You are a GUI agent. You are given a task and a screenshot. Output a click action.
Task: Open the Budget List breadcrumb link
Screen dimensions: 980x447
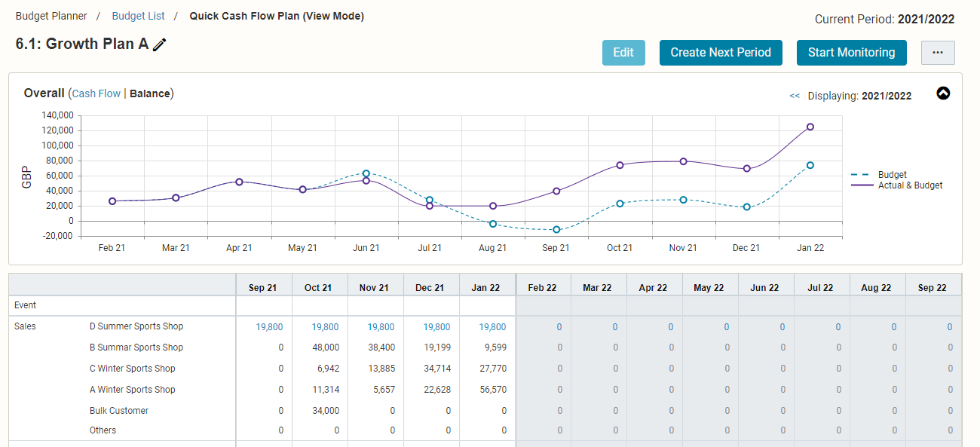tap(138, 16)
